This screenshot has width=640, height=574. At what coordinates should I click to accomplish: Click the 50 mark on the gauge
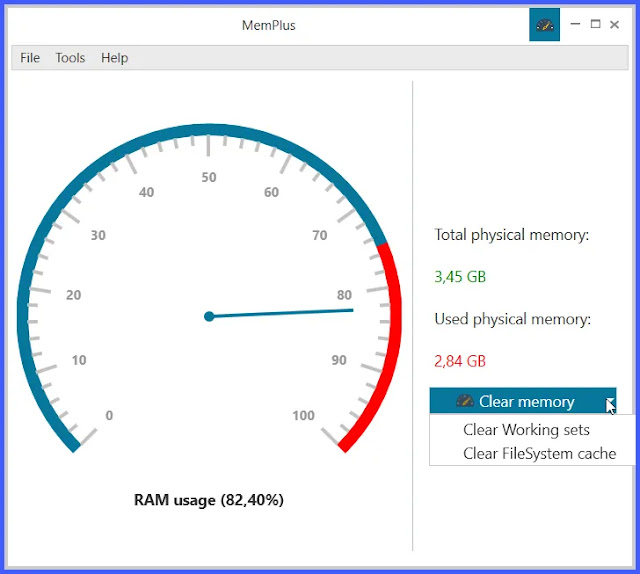pyautogui.click(x=209, y=177)
